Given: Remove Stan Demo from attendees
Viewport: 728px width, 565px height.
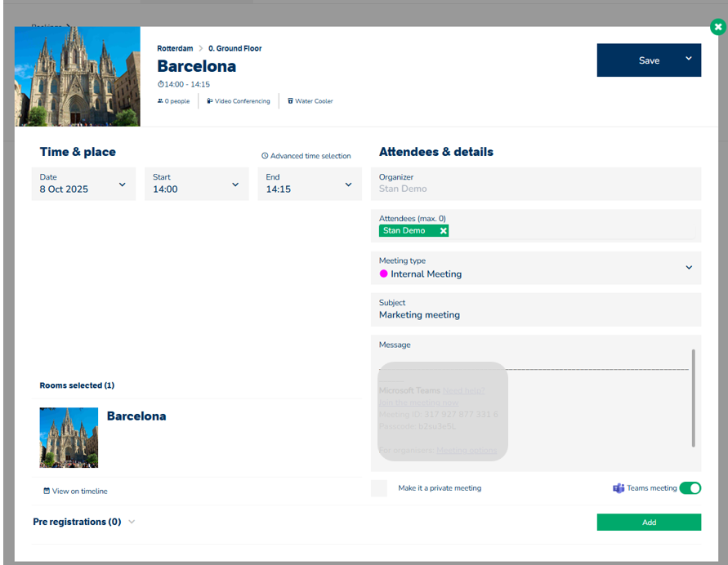Looking at the screenshot, I should 444,231.
